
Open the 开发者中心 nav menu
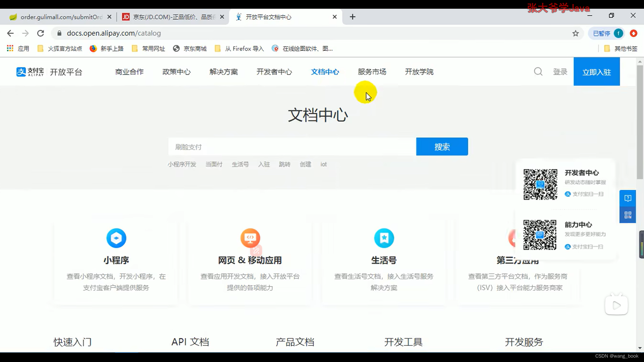pos(274,72)
